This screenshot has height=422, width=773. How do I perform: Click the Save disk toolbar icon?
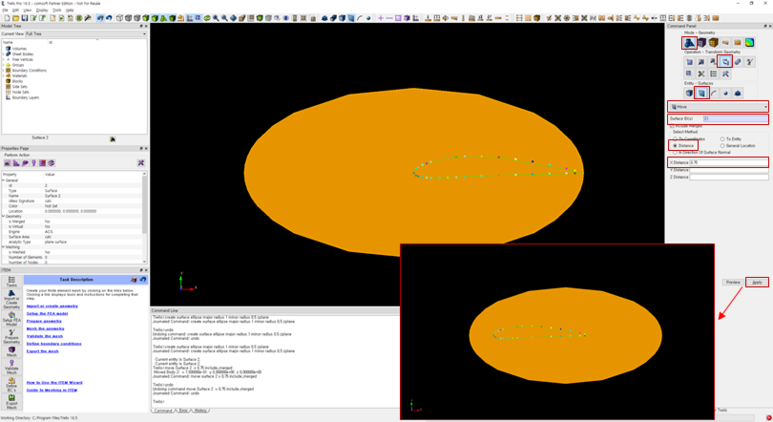click(24, 18)
